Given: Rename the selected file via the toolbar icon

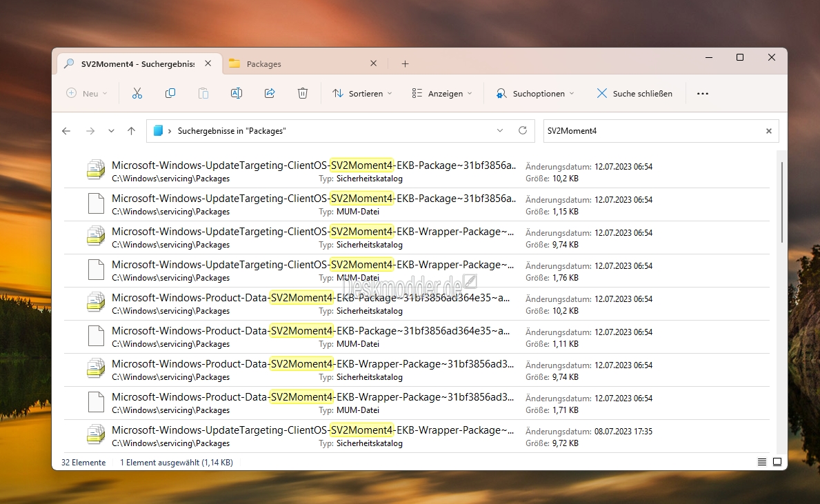Looking at the screenshot, I should click(237, 94).
